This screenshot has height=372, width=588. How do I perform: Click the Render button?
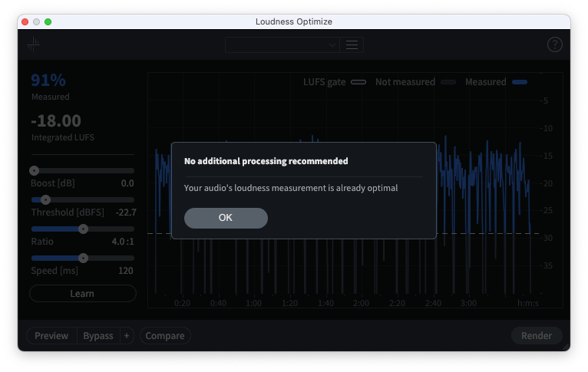point(537,336)
